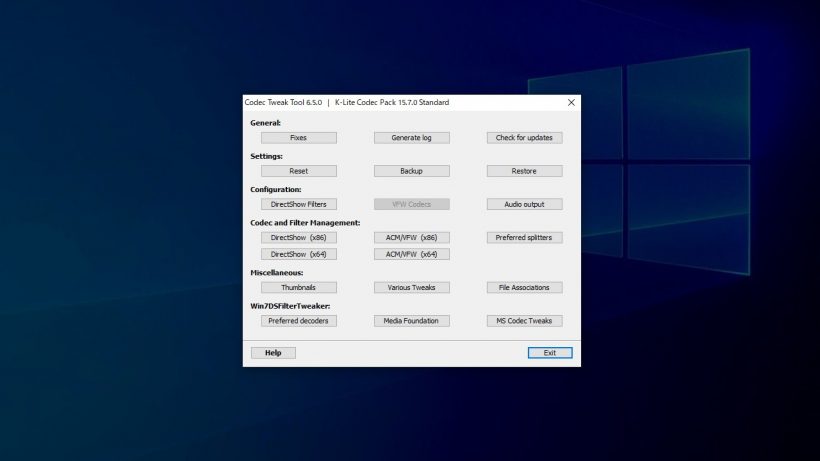Open Audio output configuration
The height and width of the screenshot is (461, 820).
click(x=525, y=204)
